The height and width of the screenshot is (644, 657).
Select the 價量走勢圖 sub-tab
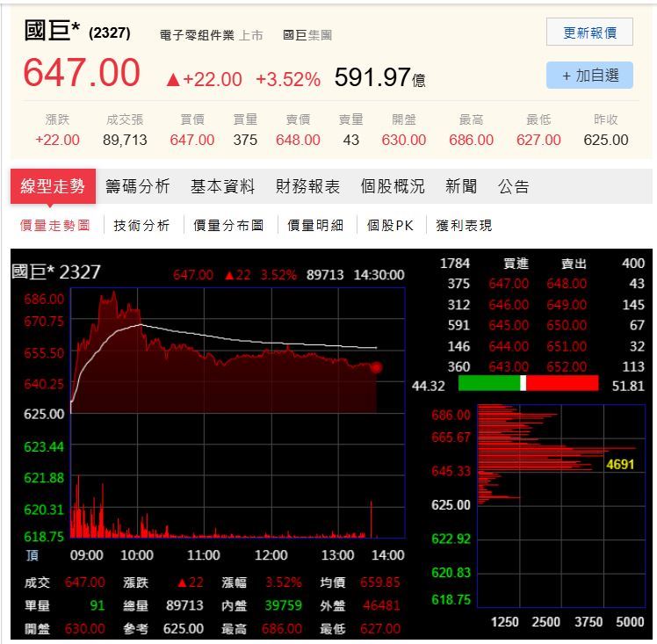(54, 226)
